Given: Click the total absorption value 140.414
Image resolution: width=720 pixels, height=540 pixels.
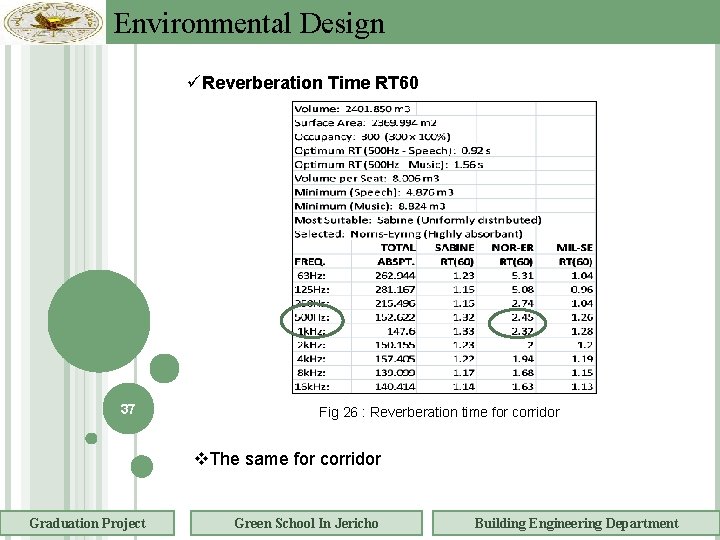Looking at the screenshot, I should coord(395,386).
